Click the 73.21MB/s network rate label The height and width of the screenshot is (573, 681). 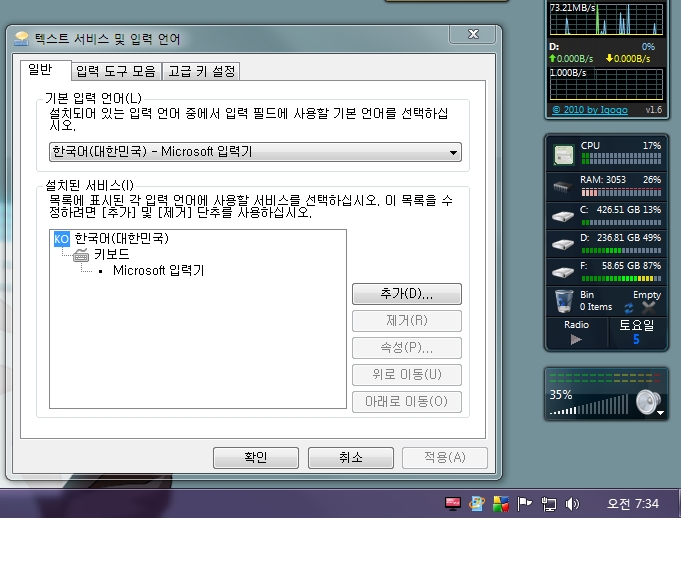(572, 8)
